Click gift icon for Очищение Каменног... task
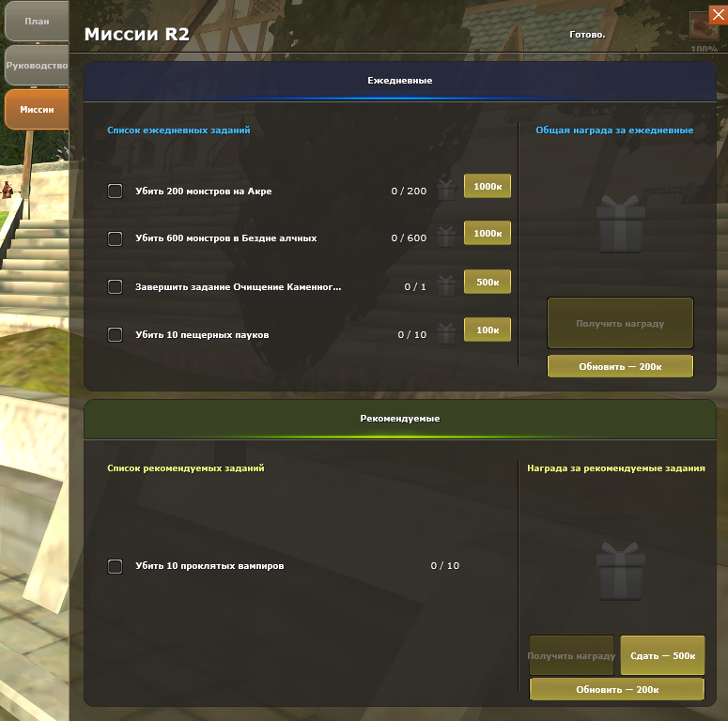 (x=445, y=285)
